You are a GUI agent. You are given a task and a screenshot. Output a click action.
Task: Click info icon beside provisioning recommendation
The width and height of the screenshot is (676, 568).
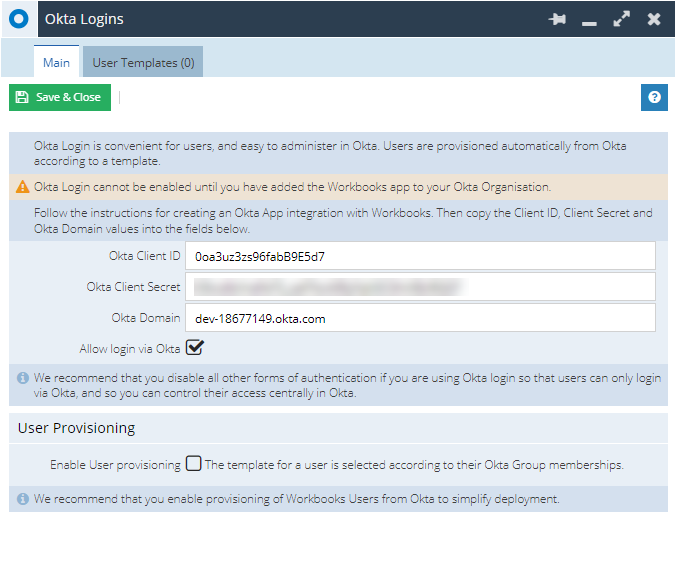[23, 499]
